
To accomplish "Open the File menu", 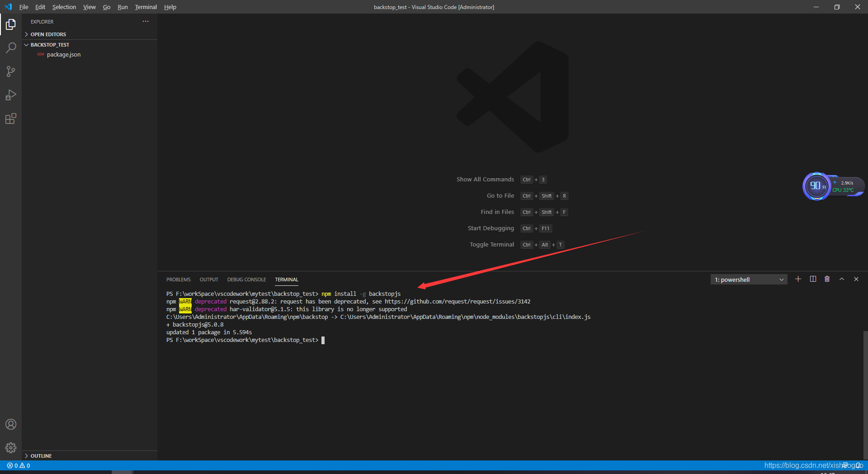I will [24, 7].
